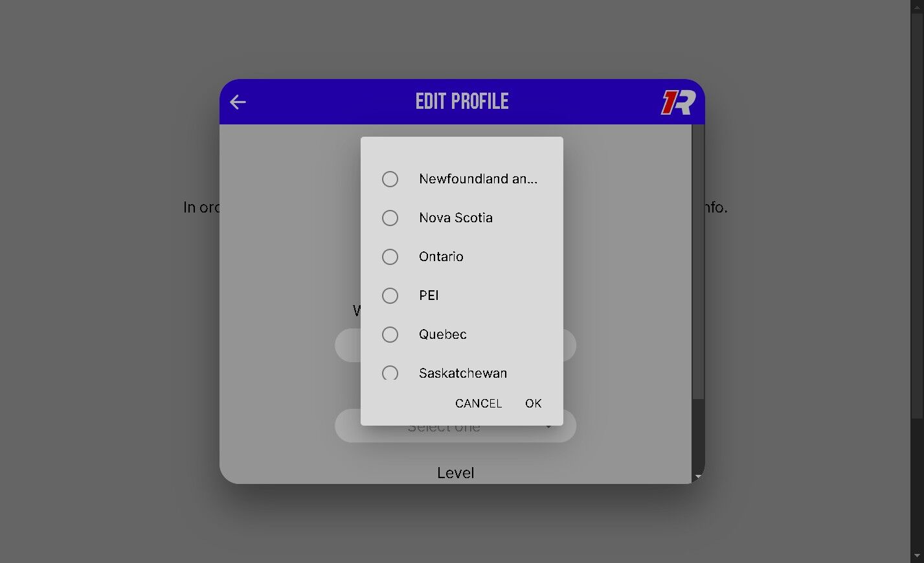Click the page's vertical scrollbar
The image size is (924, 563).
[917, 207]
